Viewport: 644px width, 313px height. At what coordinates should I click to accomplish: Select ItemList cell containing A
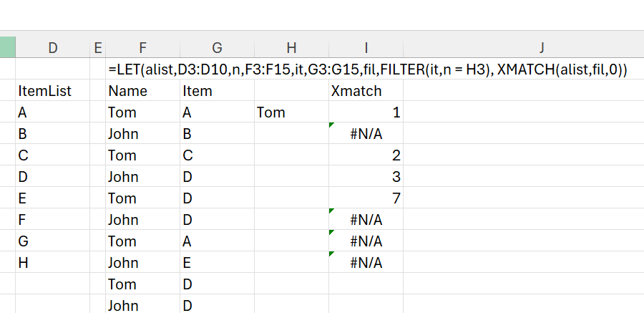tap(23, 112)
